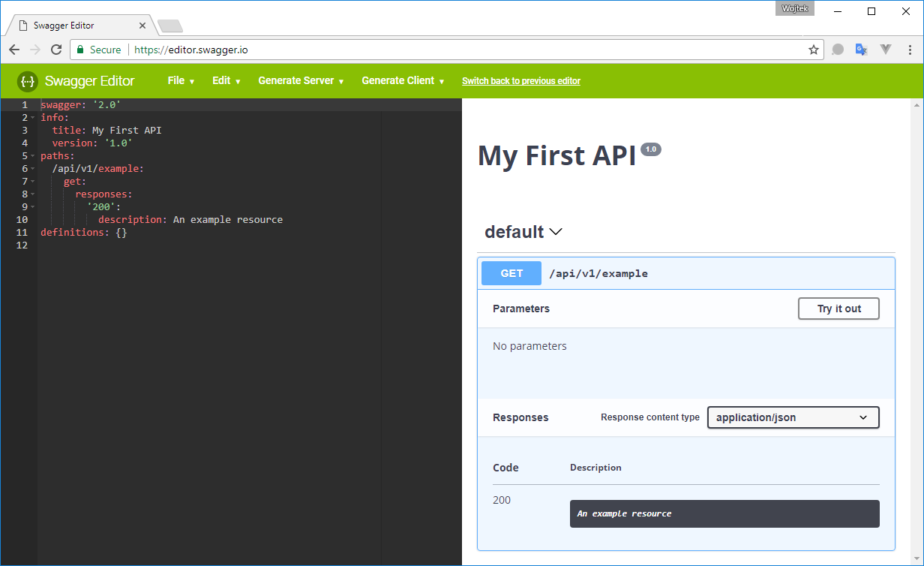Collapse the info block fold arrow
The width and height of the screenshot is (924, 566).
33,118
